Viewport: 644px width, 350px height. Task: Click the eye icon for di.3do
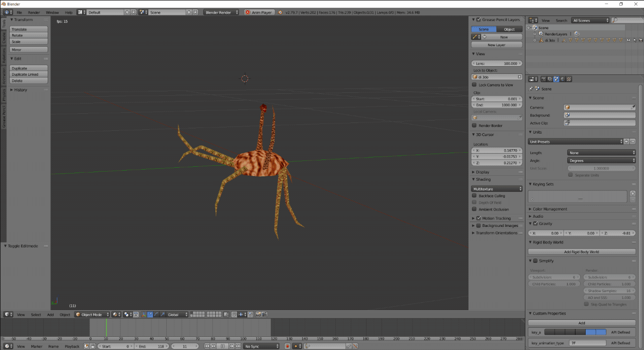[x=628, y=40]
